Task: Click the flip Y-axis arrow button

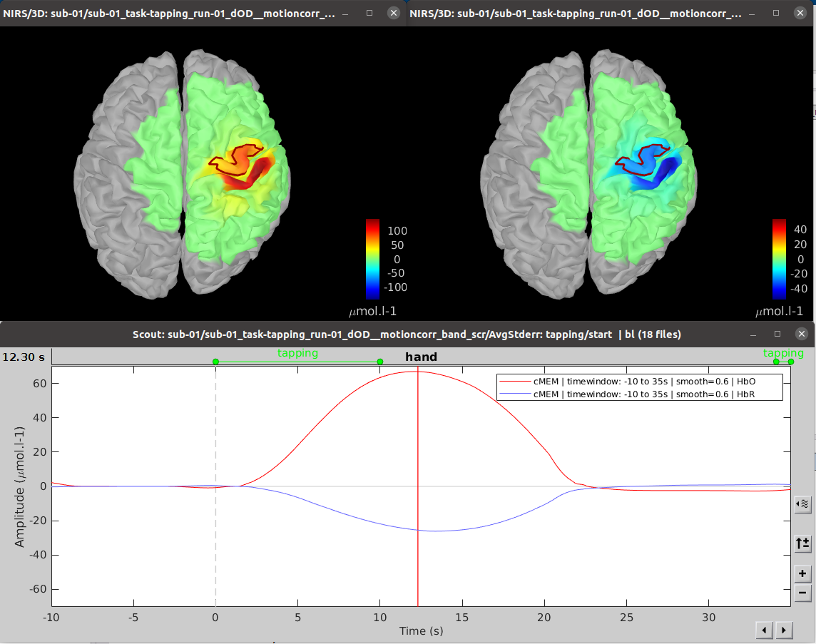Action: [802, 544]
